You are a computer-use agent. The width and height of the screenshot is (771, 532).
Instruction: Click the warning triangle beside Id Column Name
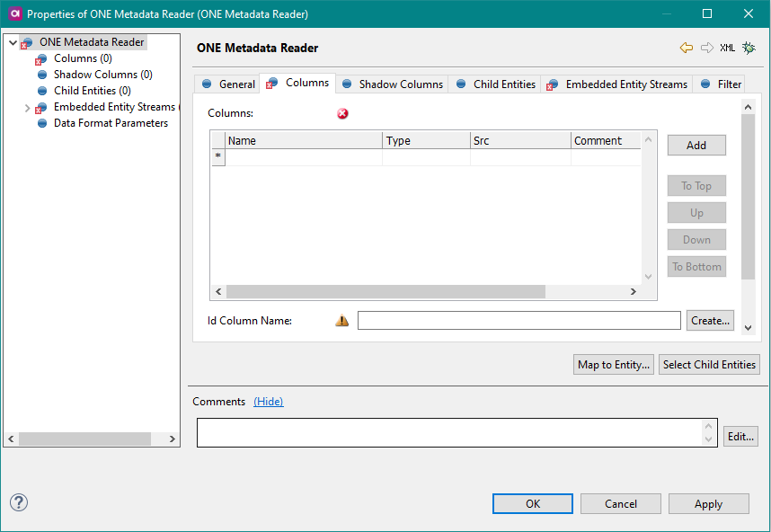[341, 320]
